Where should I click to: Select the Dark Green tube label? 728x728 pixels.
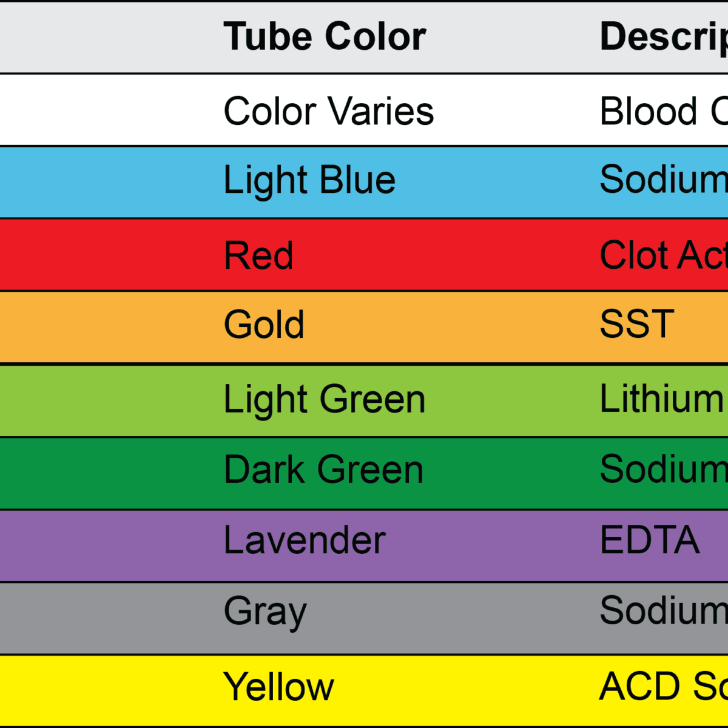323,470
